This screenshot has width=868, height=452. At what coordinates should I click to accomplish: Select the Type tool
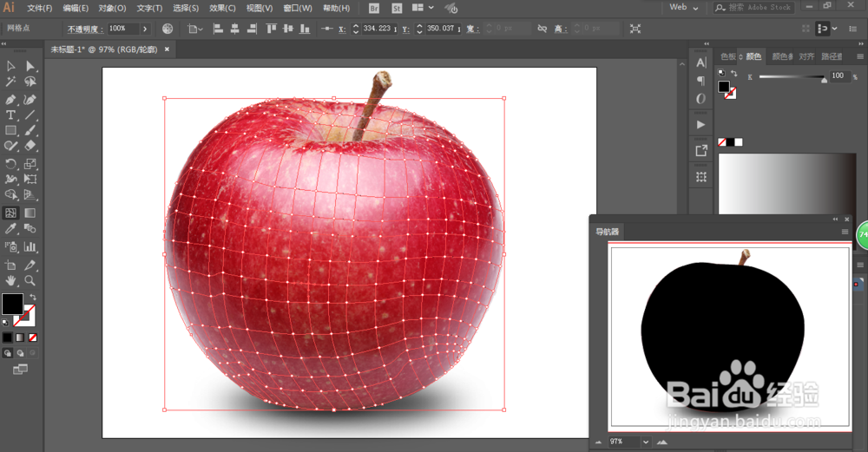click(10, 115)
